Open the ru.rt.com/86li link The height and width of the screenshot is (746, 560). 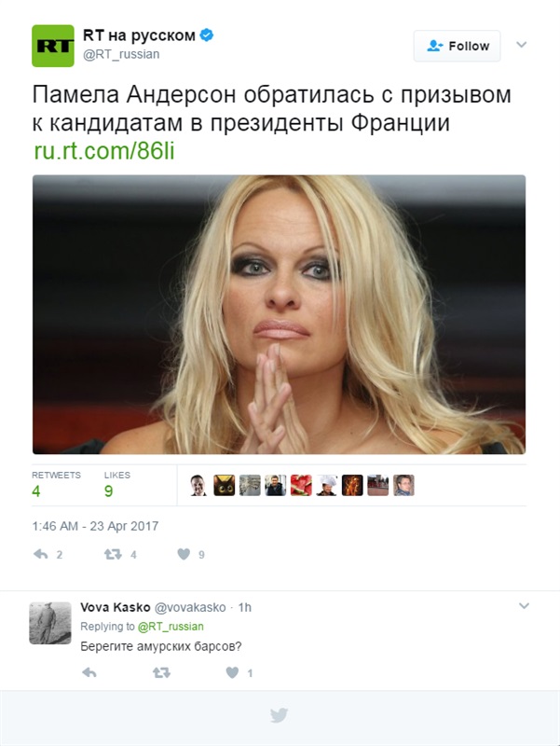[104, 151]
